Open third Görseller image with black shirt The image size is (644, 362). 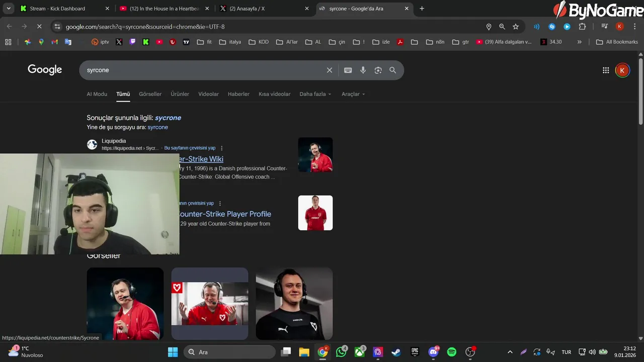(294, 304)
